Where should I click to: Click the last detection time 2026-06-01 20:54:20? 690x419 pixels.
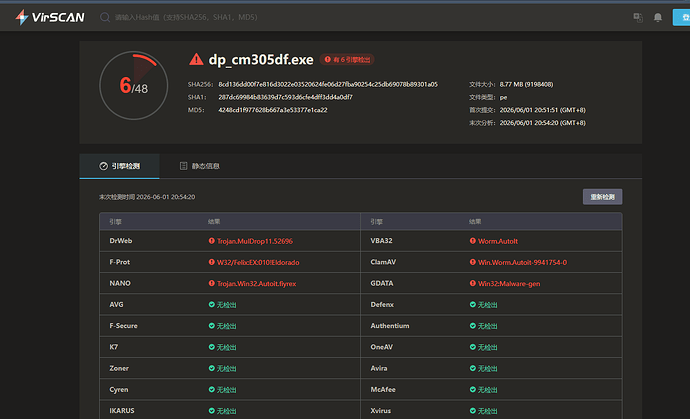point(165,197)
